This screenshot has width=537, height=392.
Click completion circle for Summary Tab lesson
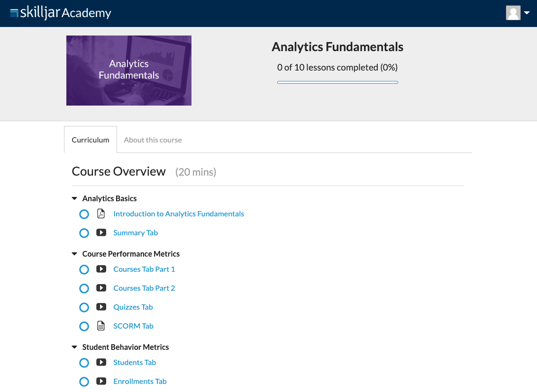click(x=84, y=233)
